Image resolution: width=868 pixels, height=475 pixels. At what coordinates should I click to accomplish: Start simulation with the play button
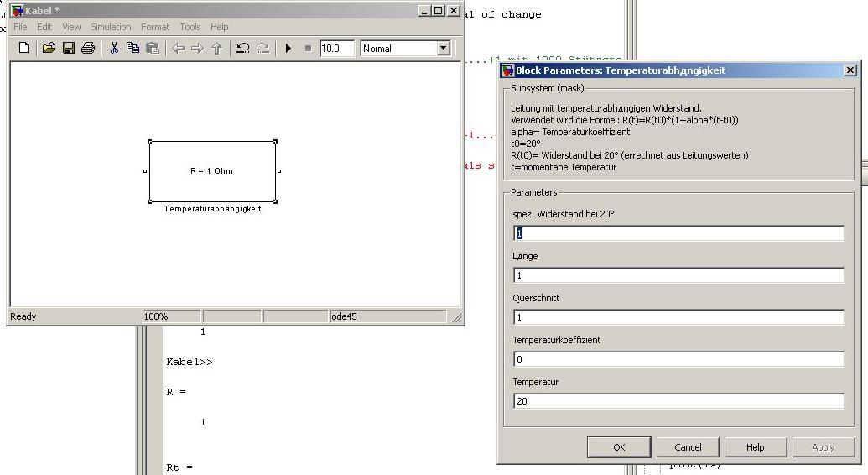tap(288, 49)
